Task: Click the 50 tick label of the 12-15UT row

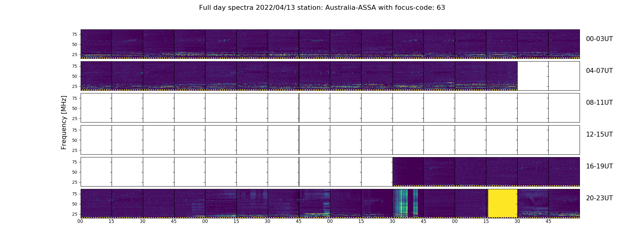Action: [x=75, y=140]
